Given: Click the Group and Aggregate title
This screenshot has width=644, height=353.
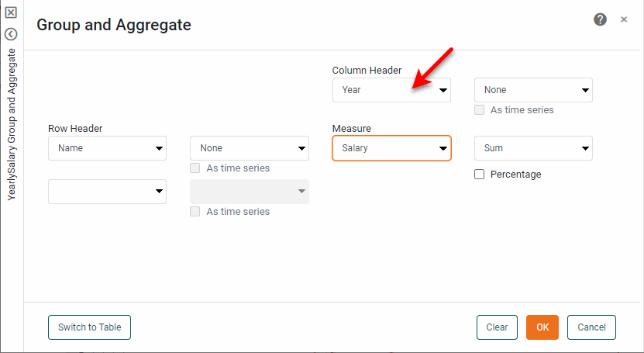Looking at the screenshot, I should [114, 25].
